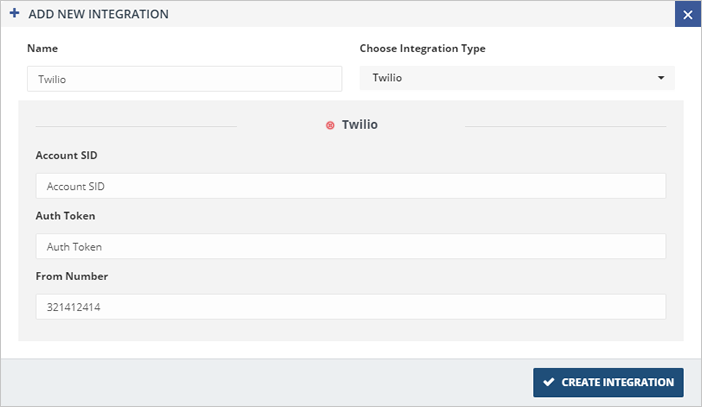The height and width of the screenshot is (407, 702).
Task: Click the divider line right of Twilio heading
Action: click(565, 127)
